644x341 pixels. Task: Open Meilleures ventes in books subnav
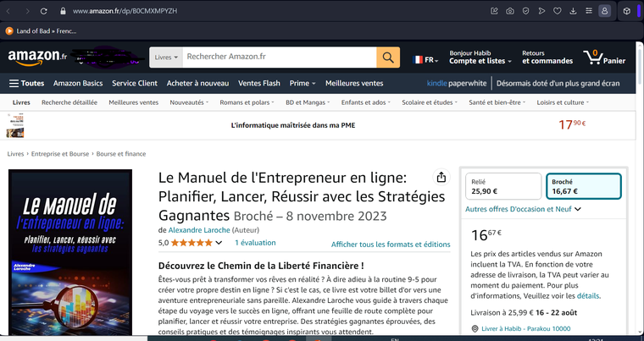coord(134,102)
